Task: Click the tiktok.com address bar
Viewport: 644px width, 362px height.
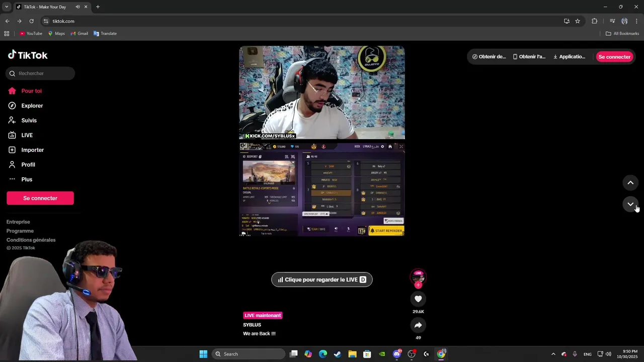Action: pos(302,21)
